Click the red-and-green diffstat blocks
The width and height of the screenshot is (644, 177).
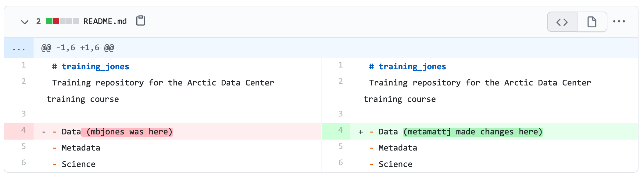(x=60, y=21)
